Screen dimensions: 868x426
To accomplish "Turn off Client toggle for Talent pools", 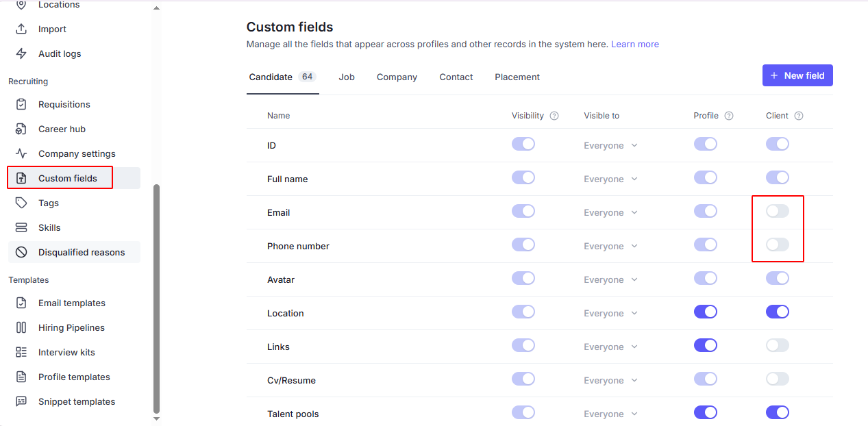I will pos(778,413).
